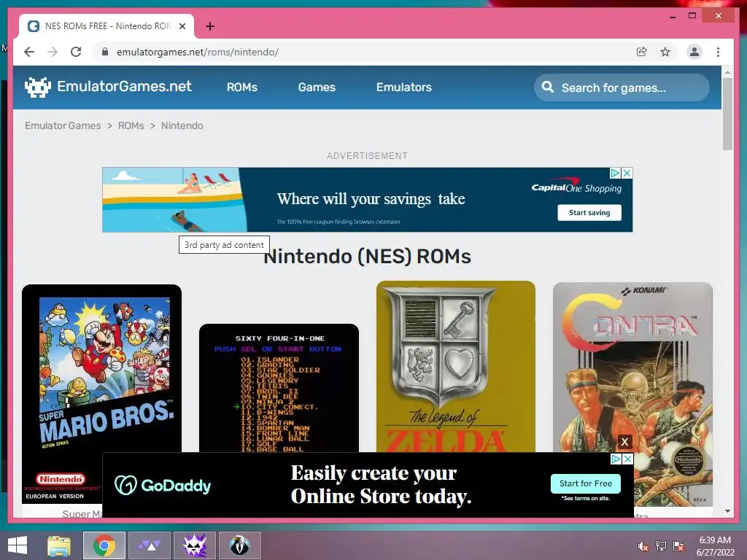
Task: Click the EmulatorGames.net invader logo icon
Action: 38,87
